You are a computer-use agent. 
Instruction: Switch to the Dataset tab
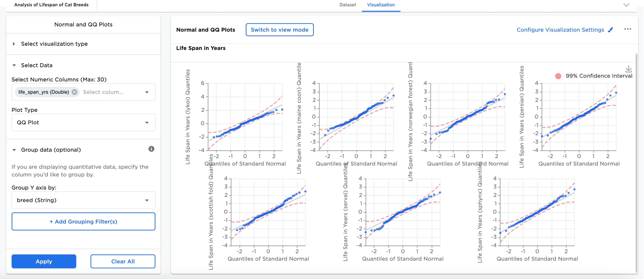348,5
